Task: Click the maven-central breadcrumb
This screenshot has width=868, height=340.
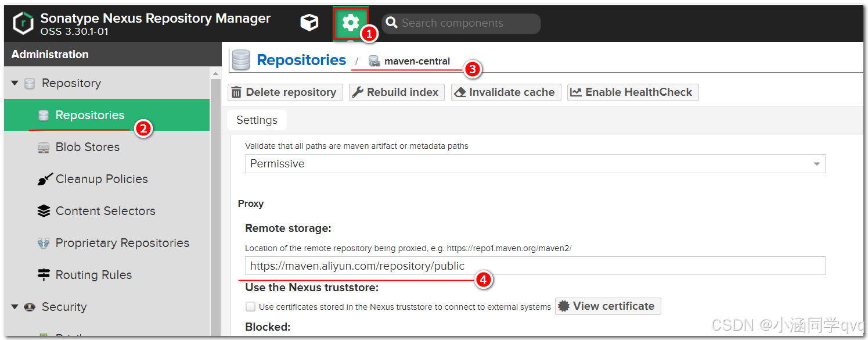Action: [x=417, y=61]
